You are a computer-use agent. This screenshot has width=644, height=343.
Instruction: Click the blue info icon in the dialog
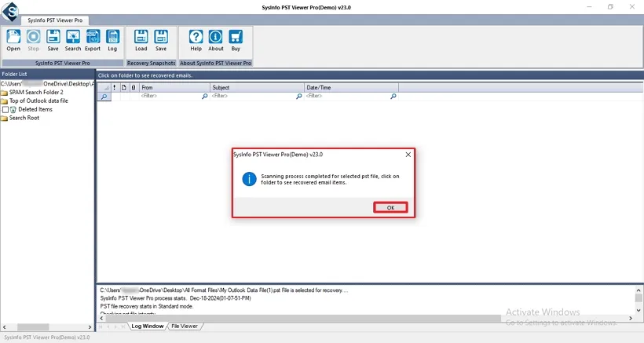(249, 179)
